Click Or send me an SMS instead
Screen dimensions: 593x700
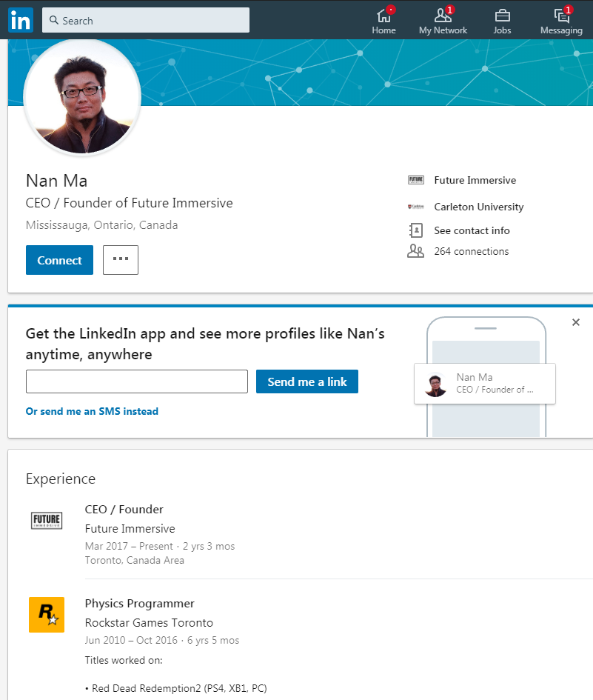92,411
